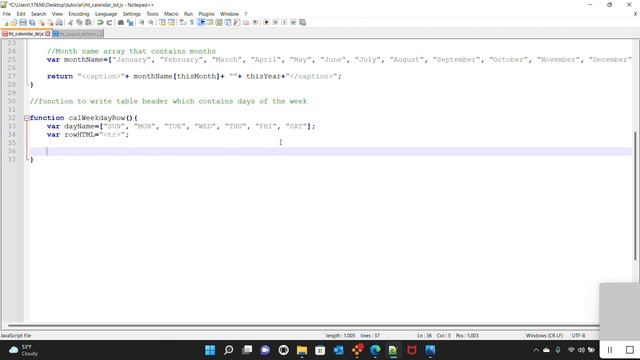Redo the edit via toolbar arrow
Screen dimensions: 640x360
[x=109, y=22]
